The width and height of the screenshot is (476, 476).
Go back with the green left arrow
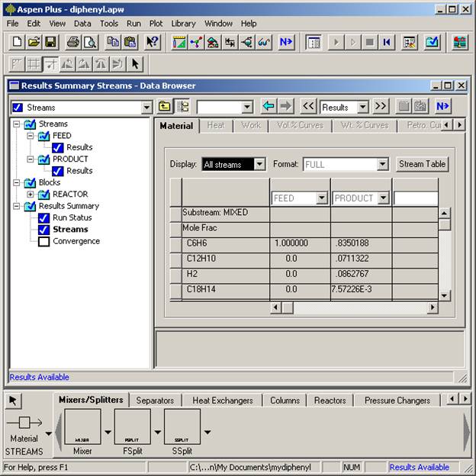268,107
